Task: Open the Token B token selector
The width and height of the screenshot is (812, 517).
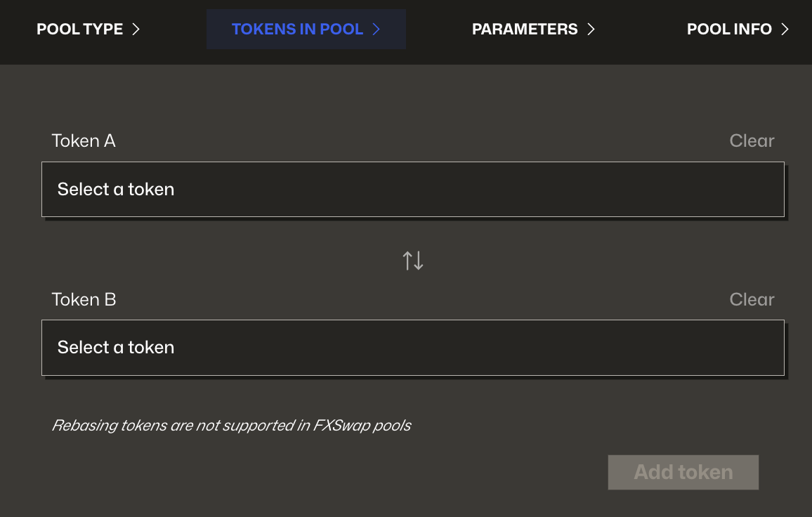Action: point(413,347)
